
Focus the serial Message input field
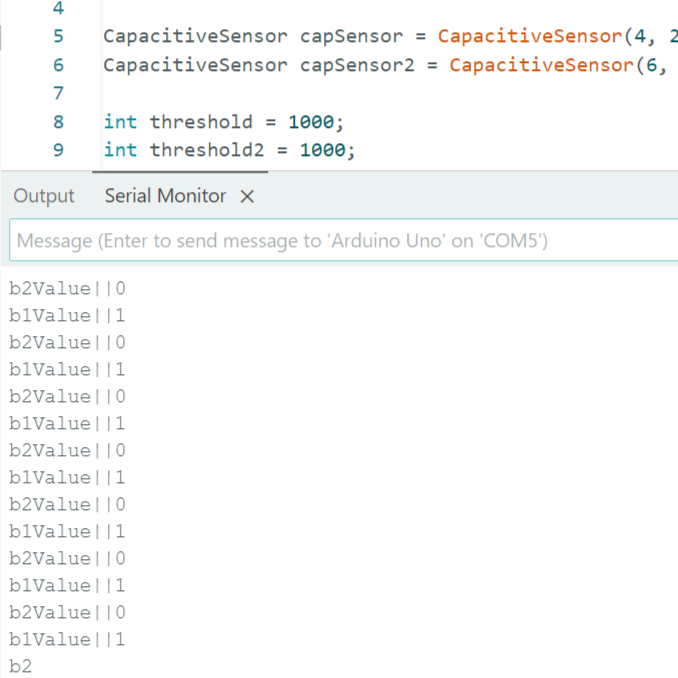pos(340,241)
